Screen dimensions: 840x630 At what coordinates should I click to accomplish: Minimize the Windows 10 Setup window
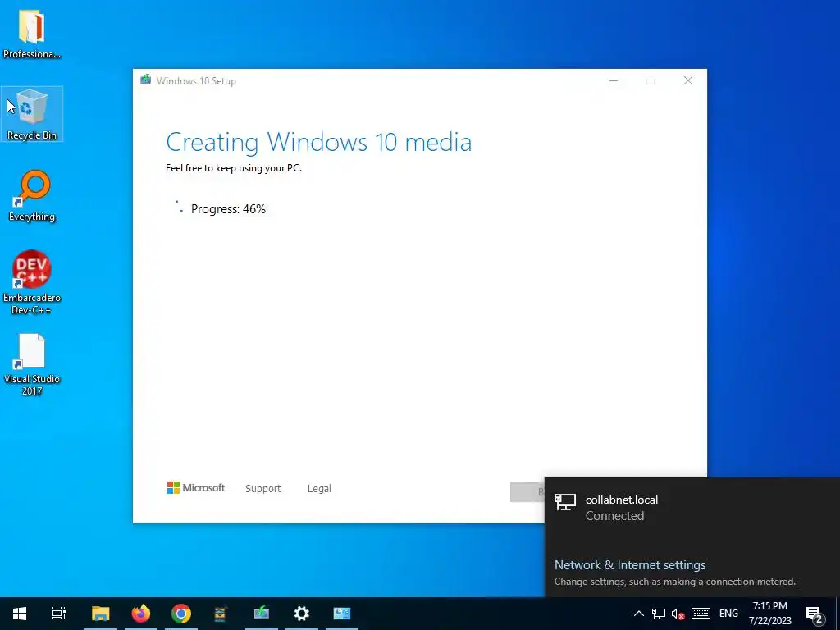tap(614, 81)
